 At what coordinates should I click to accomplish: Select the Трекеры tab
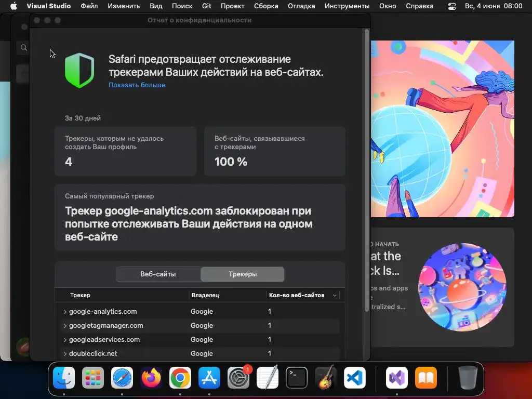tap(243, 274)
